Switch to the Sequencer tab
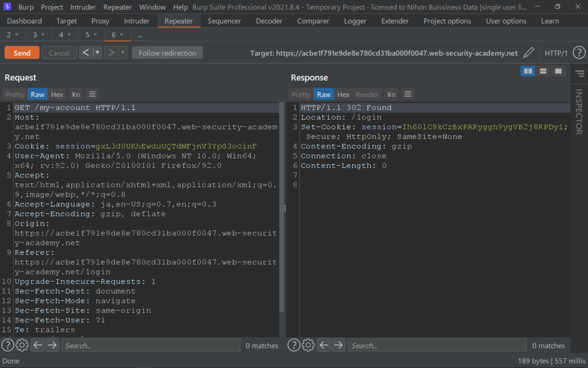The image size is (588, 368). click(x=224, y=21)
